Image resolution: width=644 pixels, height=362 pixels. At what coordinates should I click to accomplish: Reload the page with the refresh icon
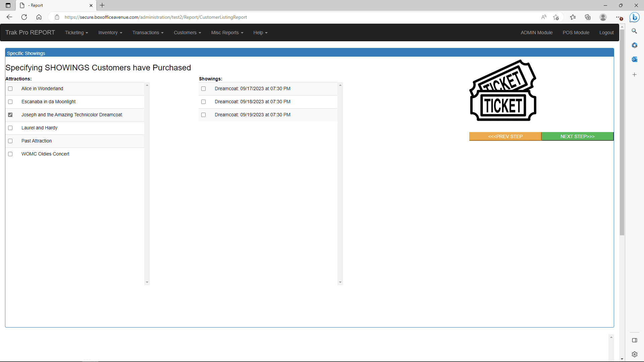(24, 17)
